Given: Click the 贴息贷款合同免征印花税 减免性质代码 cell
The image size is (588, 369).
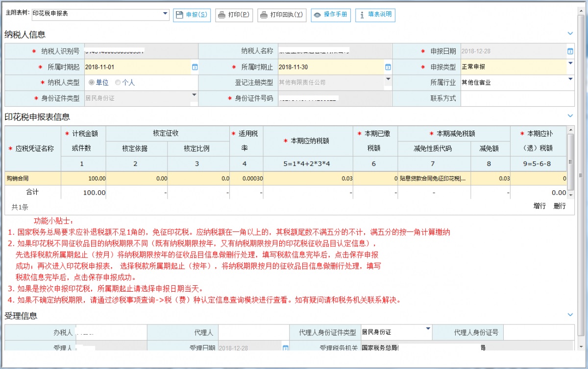Looking at the screenshot, I should (x=434, y=179).
